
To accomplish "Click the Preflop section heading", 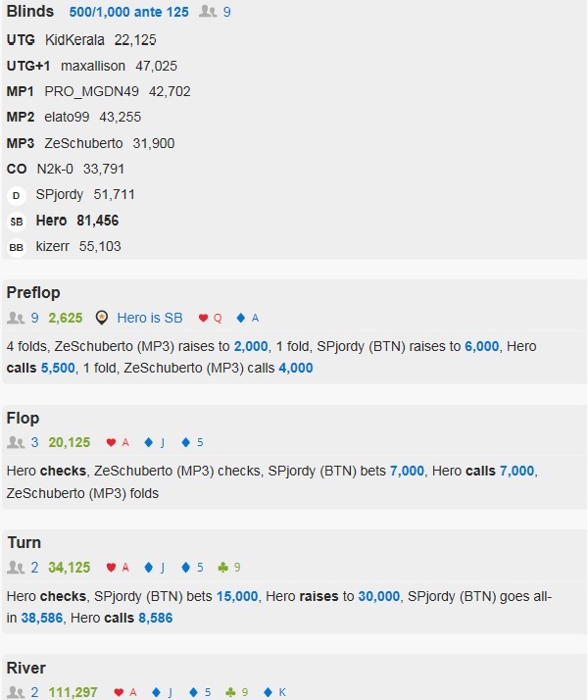I will [x=33, y=293].
